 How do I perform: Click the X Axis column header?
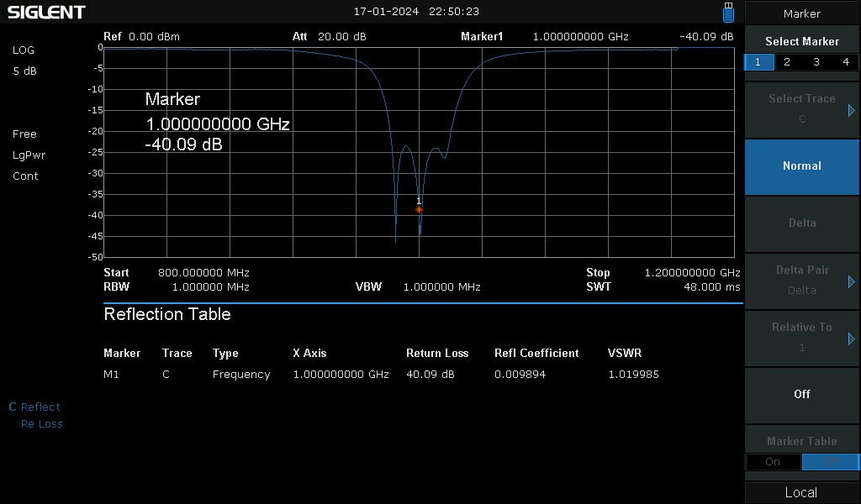(309, 353)
